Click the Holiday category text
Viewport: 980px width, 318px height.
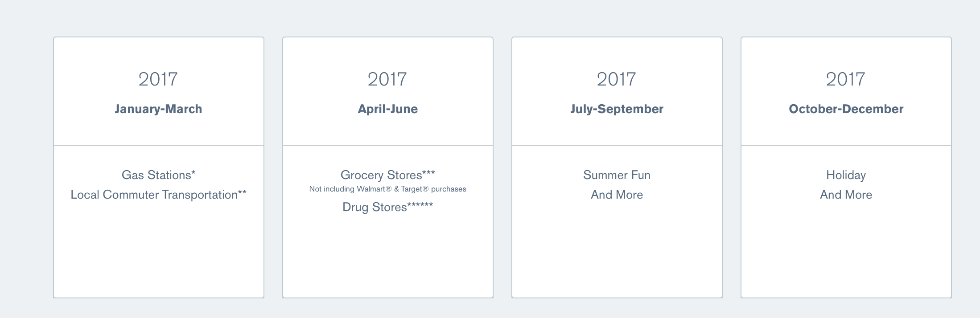point(846,175)
